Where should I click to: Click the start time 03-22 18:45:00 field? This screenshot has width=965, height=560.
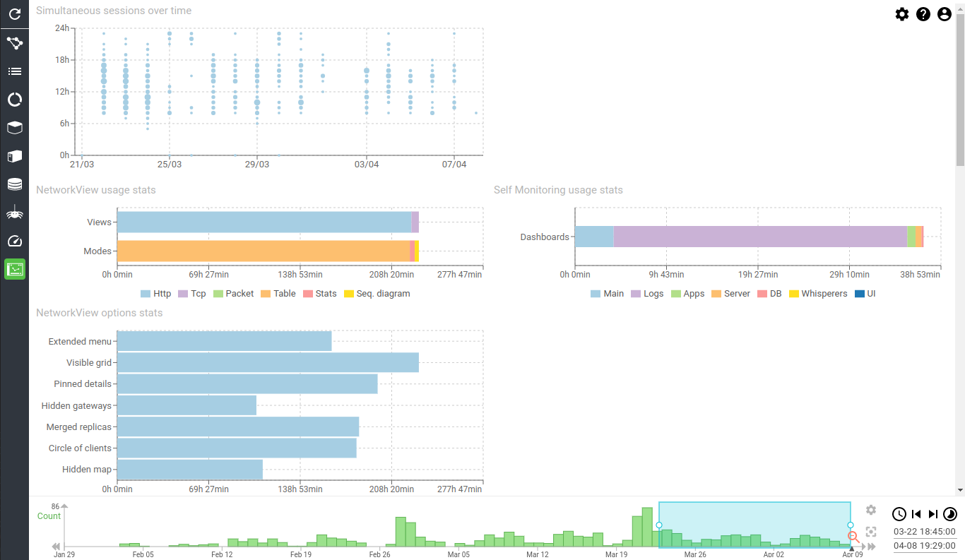[925, 532]
